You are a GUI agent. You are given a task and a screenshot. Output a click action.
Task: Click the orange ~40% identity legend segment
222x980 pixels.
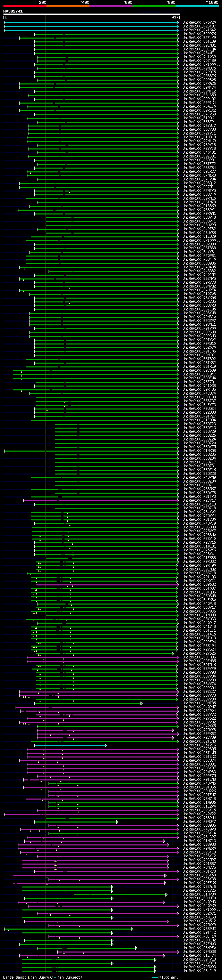pyautogui.click(x=68, y=6)
